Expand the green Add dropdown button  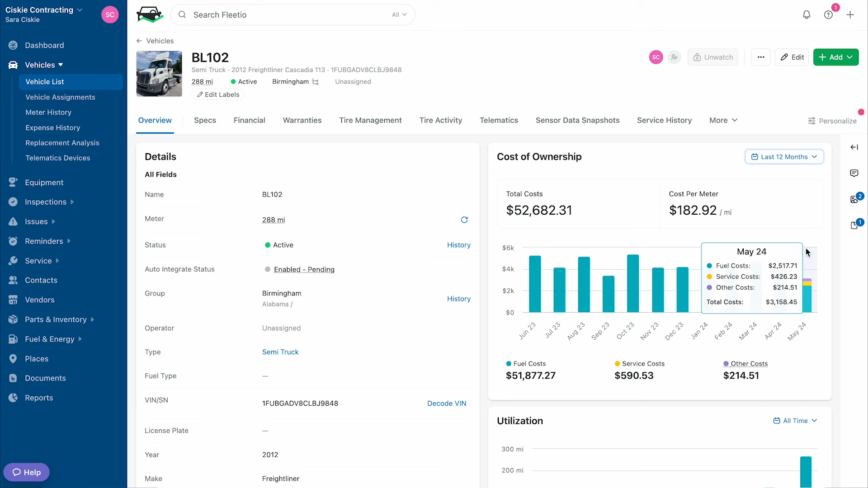click(836, 57)
